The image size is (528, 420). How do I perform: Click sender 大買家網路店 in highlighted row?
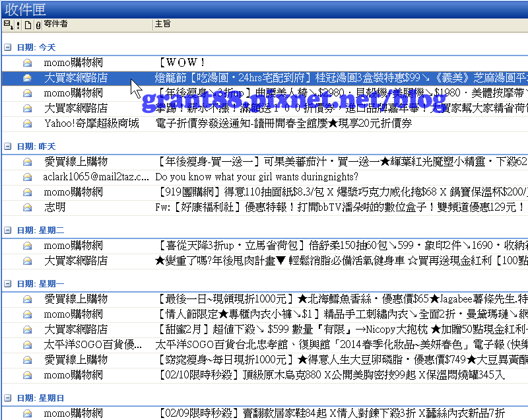click(76, 78)
